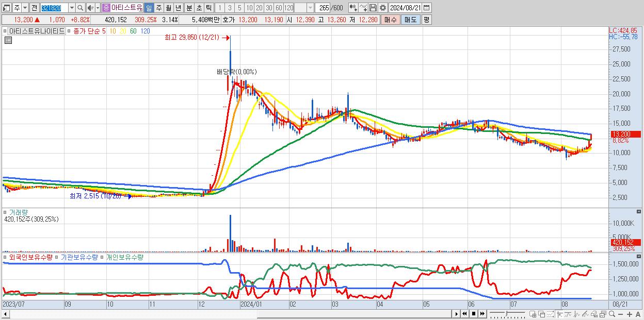Screen dimensions: 644x320
Task: Open the stock code history dropdown
Action: [x=72, y=8]
